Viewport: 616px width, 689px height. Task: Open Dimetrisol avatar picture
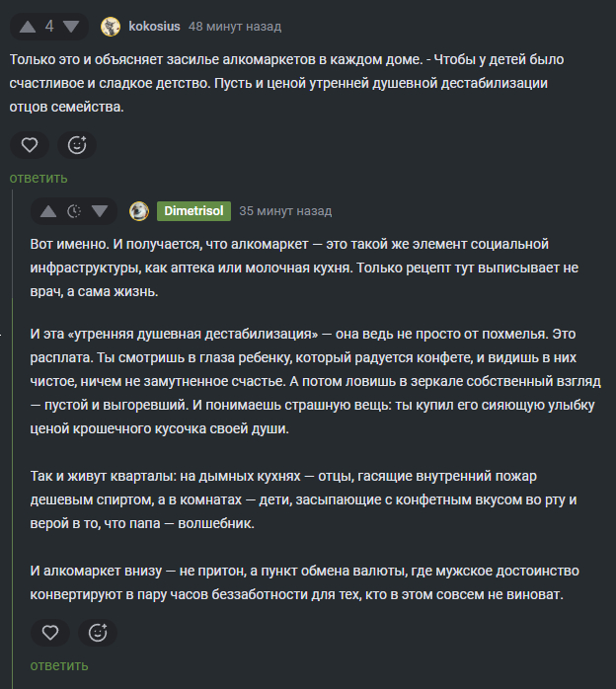(x=139, y=211)
